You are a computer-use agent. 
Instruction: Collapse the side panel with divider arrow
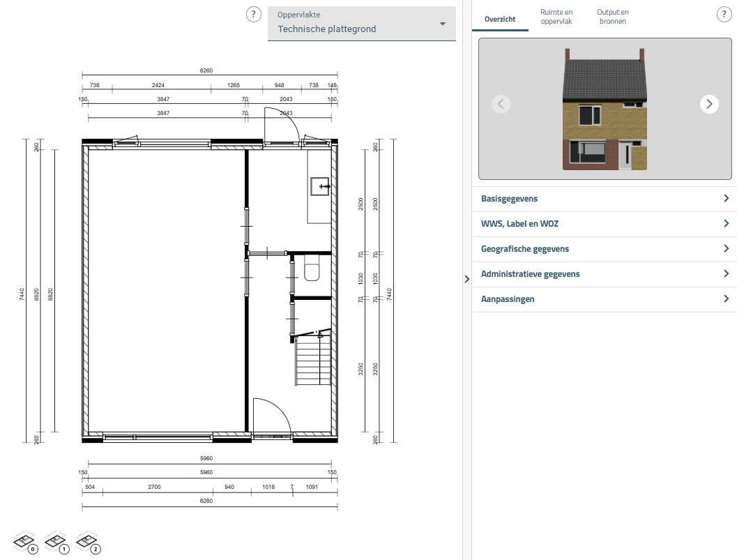[466, 279]
